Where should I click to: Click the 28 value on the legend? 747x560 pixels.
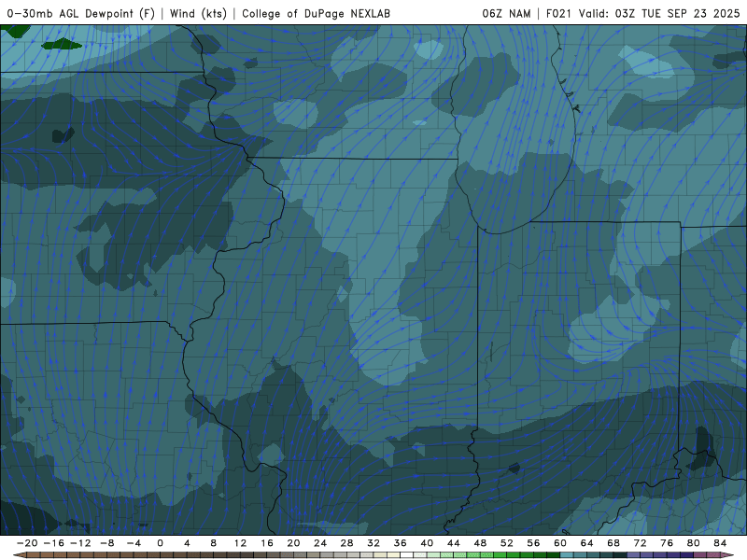pos(346,543)
